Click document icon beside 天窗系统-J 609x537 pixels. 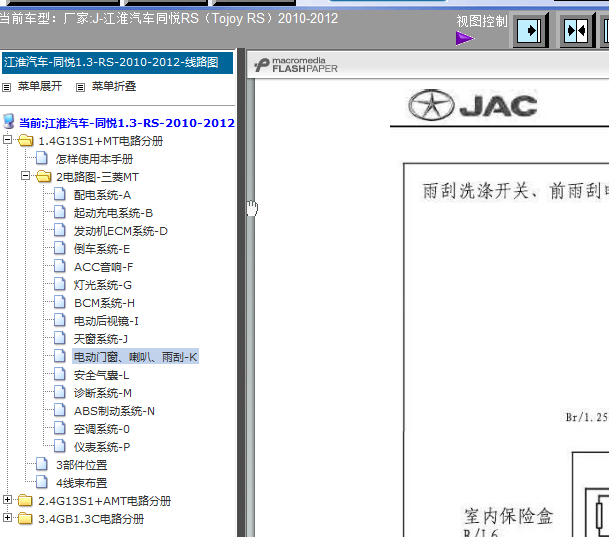point(59,339)
